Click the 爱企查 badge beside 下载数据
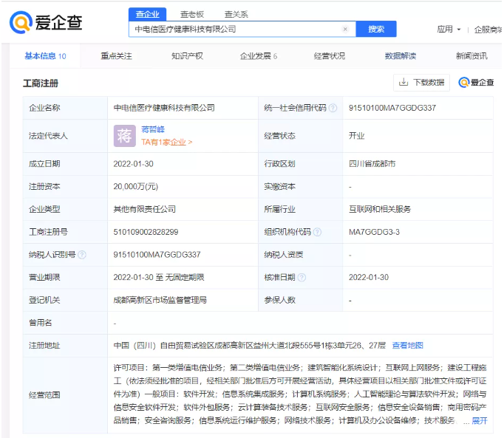504x438 pixels. [476, 83]
